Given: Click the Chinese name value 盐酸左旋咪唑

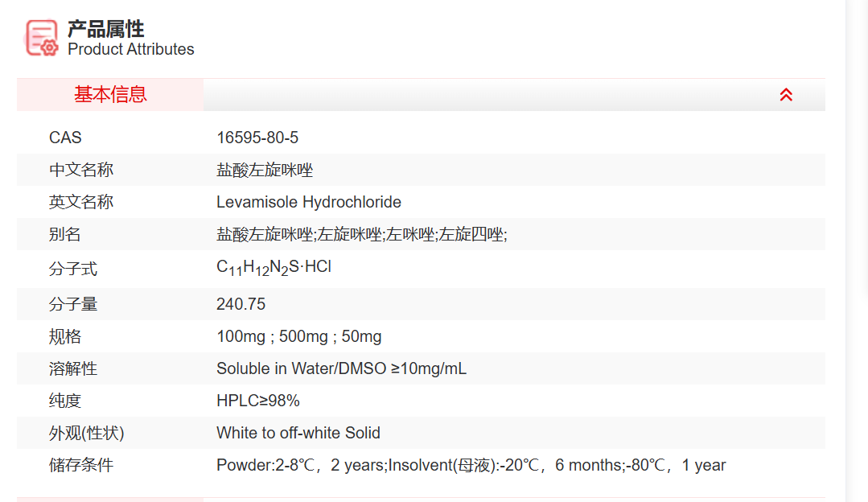Looking at the screenshot, I should [265, 170].
